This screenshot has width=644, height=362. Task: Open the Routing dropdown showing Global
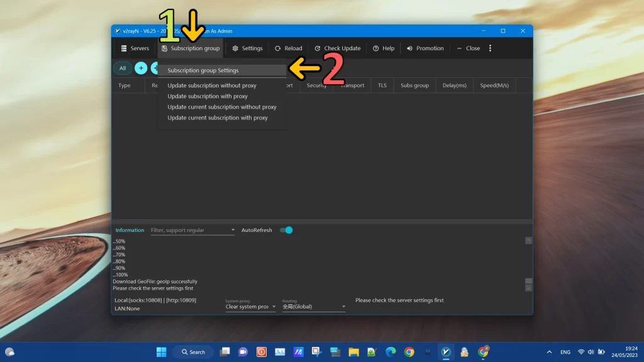pyautogui.click(x=313, y=307)
